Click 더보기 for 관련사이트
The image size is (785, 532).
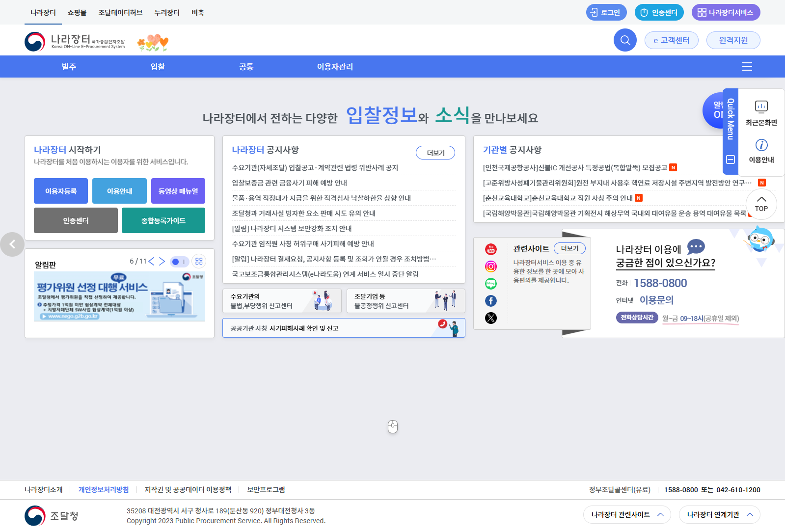pos(569,248)
